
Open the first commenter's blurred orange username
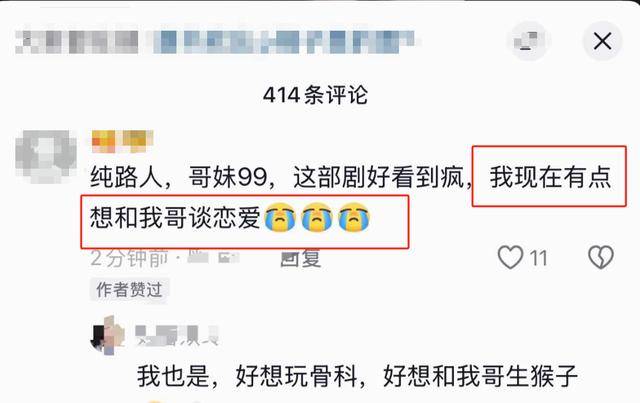(122, 141)
